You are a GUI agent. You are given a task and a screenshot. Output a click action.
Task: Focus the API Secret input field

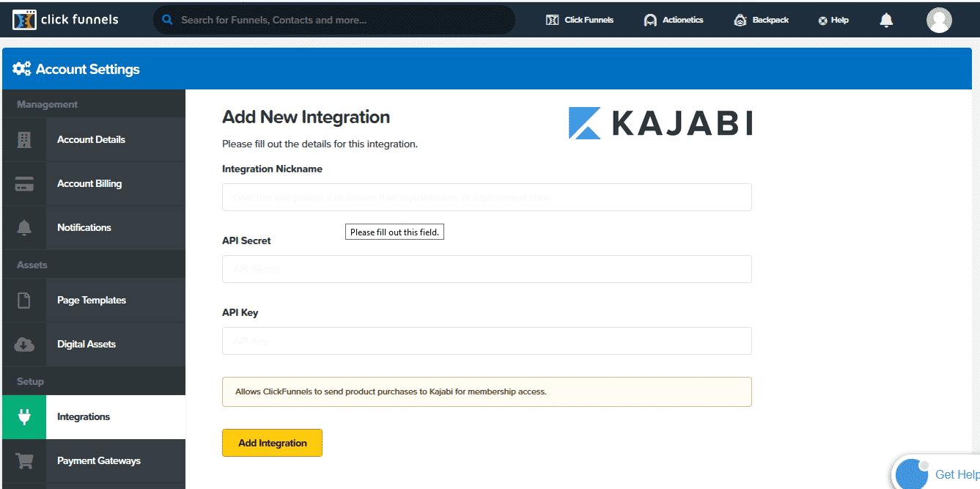tap(487, 269)
